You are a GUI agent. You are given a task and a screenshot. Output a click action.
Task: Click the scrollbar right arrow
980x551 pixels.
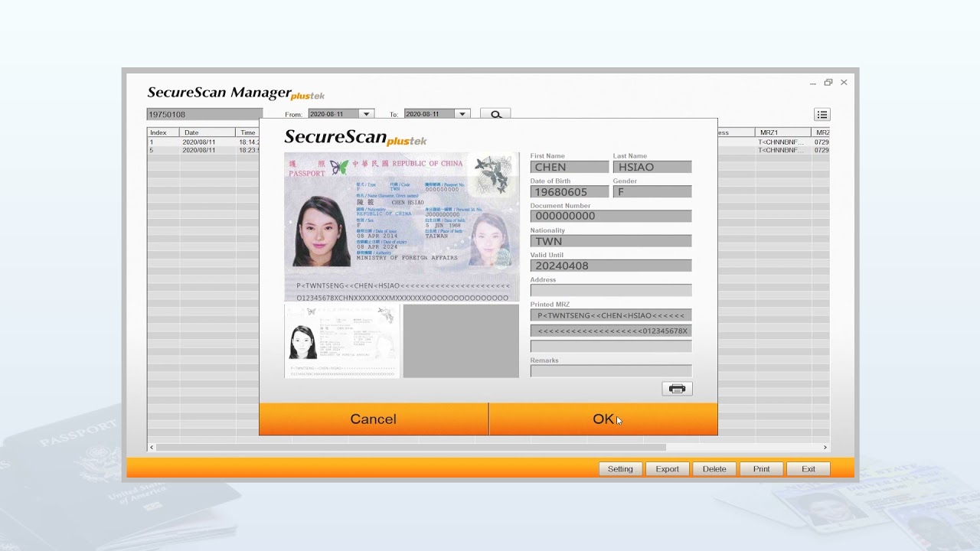point(825,447)
